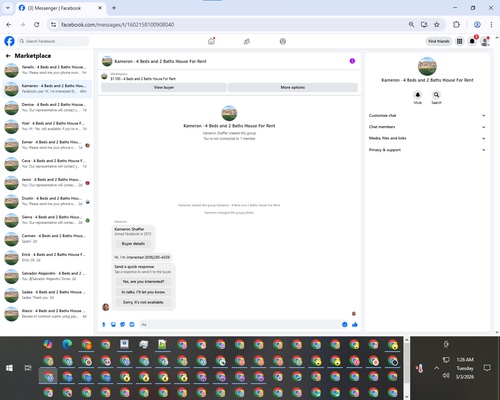
Task: Focus the message input field
Action: point(240,324)
